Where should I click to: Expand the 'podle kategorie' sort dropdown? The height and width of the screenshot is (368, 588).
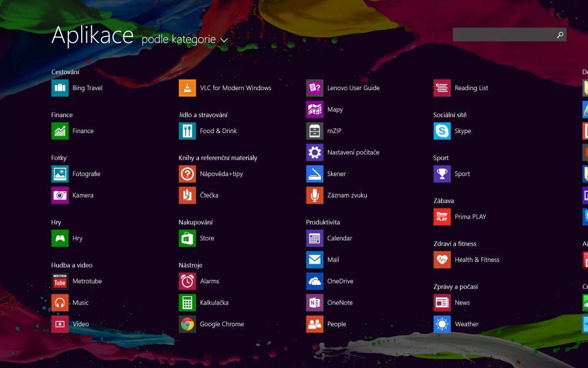(185, 39)
